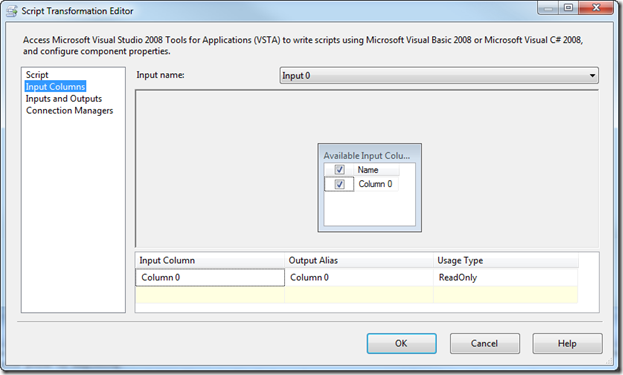
Task: Open Connection Managers page
Action: tap(70, 110)
